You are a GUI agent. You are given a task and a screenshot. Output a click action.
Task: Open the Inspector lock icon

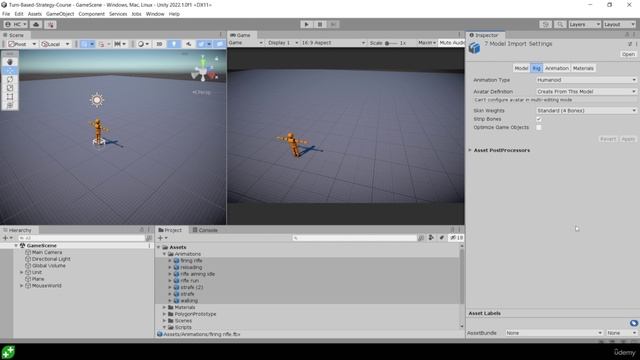[628, 35]
